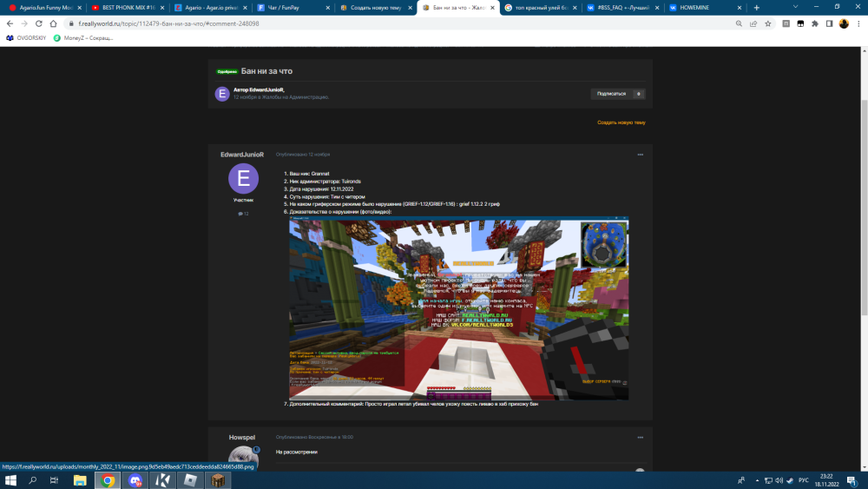Click the Опубликовано Воскресенье timestamp

(x=314, y=437)
